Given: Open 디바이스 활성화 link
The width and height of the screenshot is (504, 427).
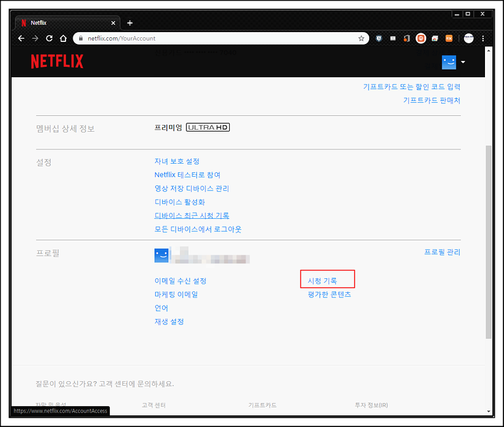Looking at the screenshot, I should [180, 202].
